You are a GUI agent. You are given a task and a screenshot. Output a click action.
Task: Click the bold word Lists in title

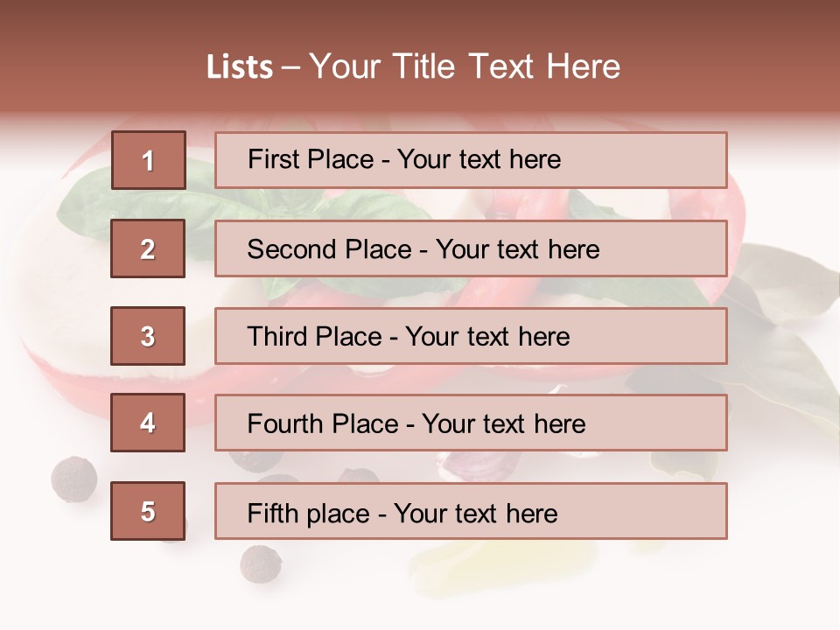coord(240,67)
